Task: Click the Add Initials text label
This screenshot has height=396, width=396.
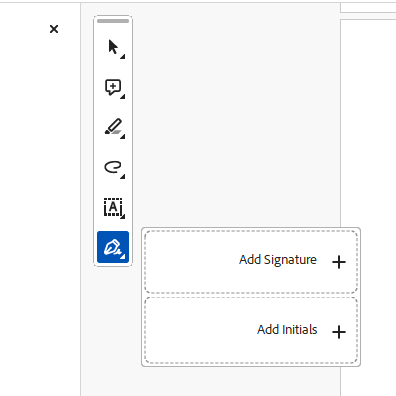Action: (287, 330)
